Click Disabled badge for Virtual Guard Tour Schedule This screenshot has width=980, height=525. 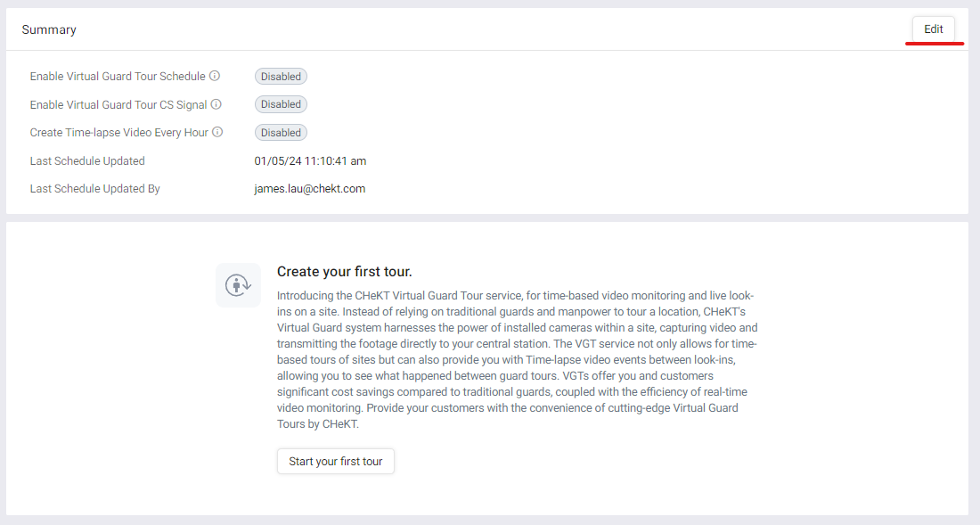[x=281, y=77]
